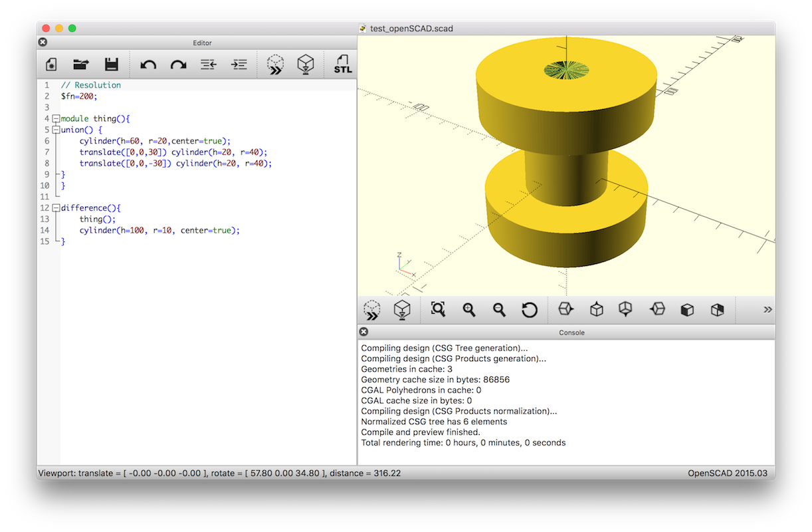Click the cylinder(h=60, r=20,center=true) line
The height and width of the screenshot is (532, 812).
click(x=155, y=141)
